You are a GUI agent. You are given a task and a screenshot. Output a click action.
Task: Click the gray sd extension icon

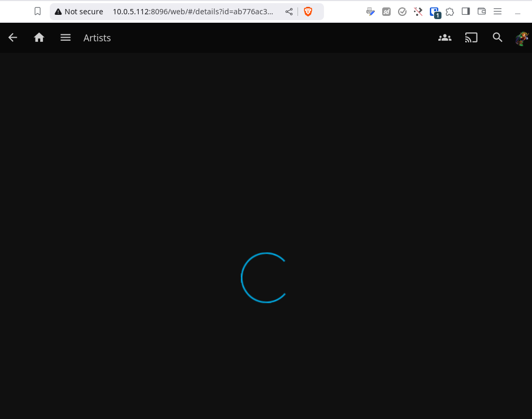point(386,12)
